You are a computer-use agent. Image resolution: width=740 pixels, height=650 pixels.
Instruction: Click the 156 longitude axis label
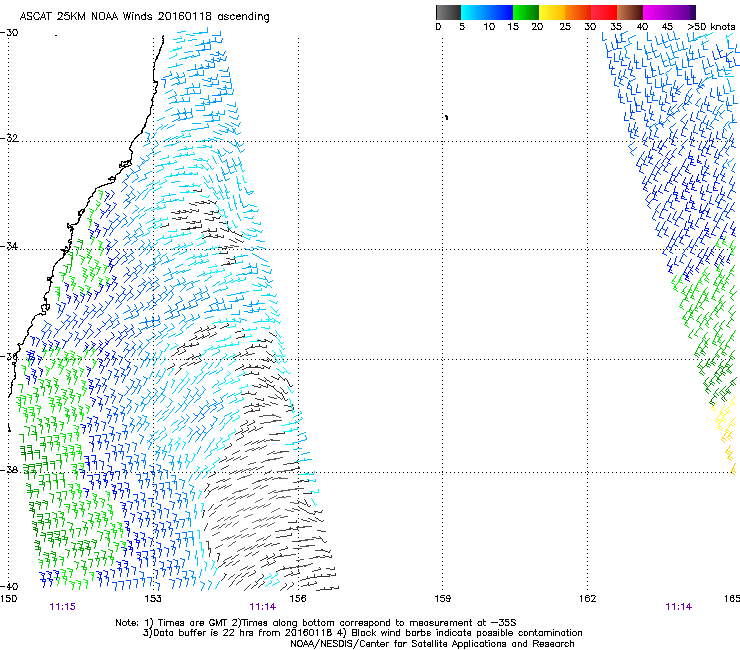tap(298, 599)
